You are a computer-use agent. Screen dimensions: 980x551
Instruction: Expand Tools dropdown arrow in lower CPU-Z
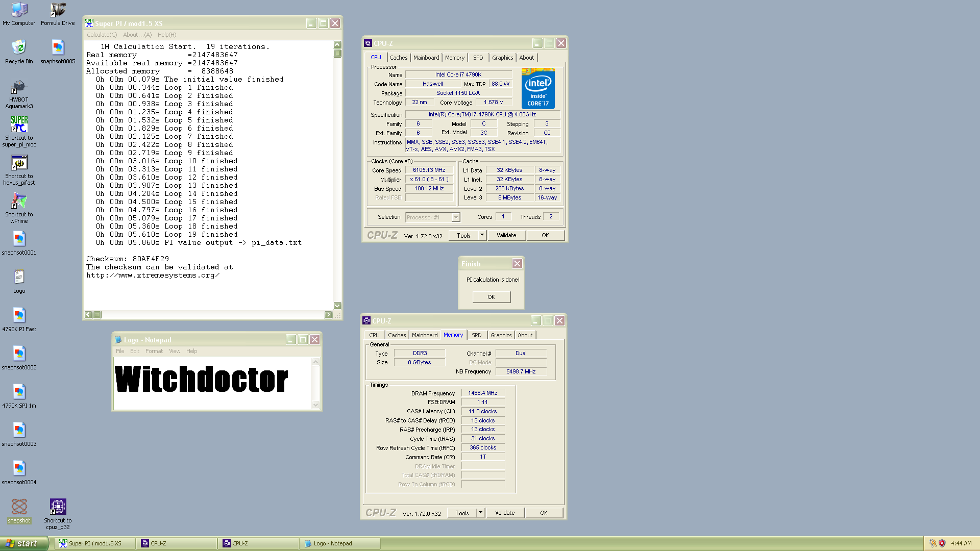(480, 513)
